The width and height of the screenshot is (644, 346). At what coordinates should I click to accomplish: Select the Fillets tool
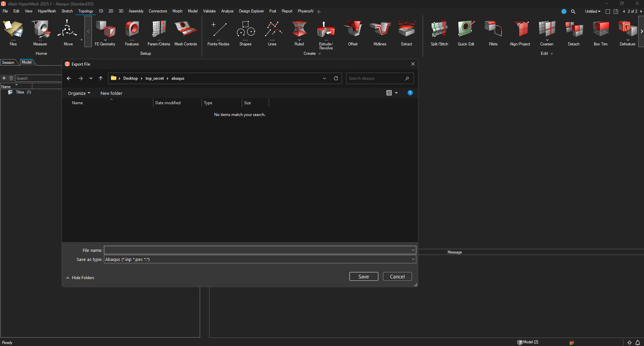493,33
